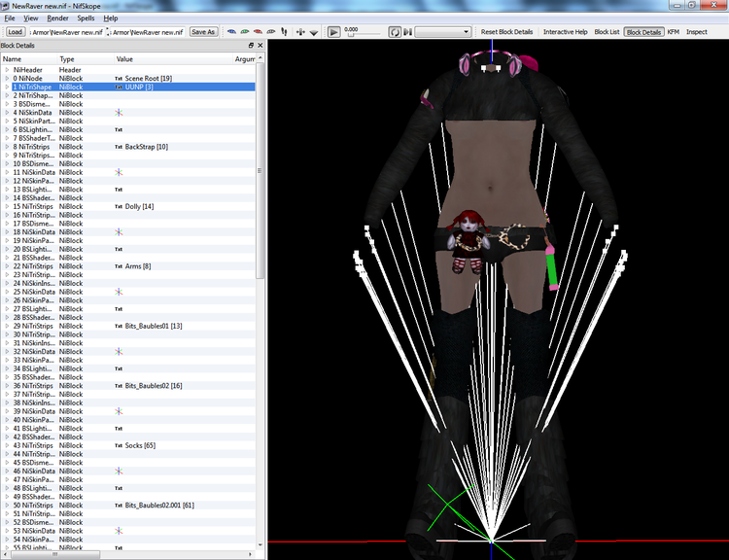Select the 3 BSDisme... block row
This screenshot has height=560, width=729.
coord(128,104)
